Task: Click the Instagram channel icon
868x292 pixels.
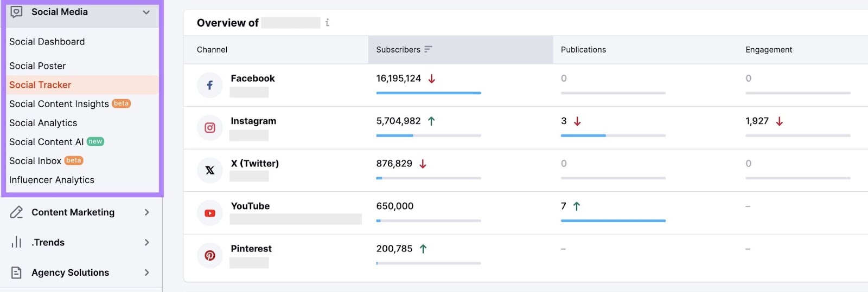Action: tap(210, 128)
